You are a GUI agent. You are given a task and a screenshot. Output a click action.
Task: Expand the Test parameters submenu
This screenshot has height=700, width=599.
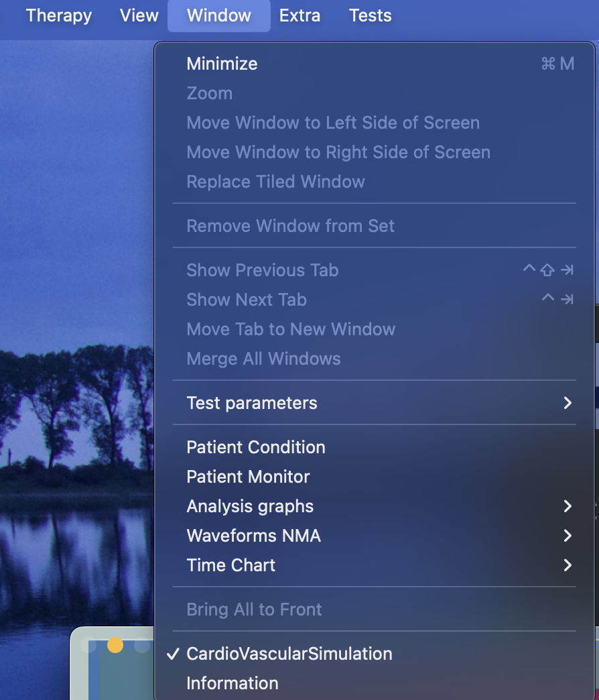tap(252, 403)
